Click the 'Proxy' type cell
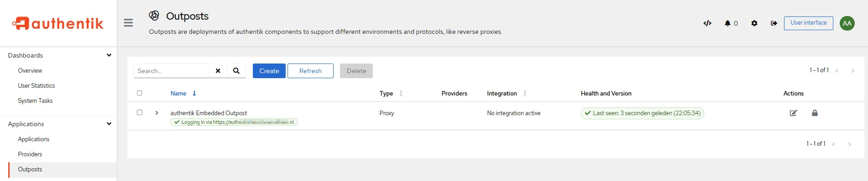Viewport: 868px width, 181px height. [x=387, y=113]
